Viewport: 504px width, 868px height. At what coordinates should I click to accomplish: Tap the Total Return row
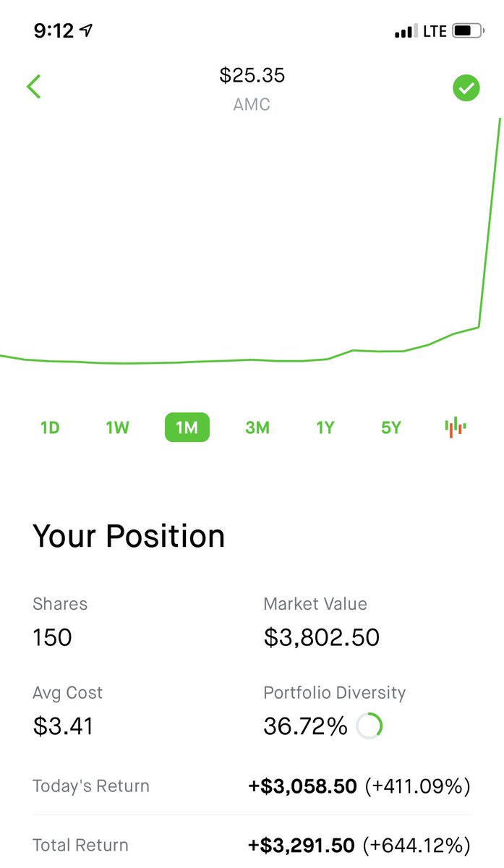point(252,845)
